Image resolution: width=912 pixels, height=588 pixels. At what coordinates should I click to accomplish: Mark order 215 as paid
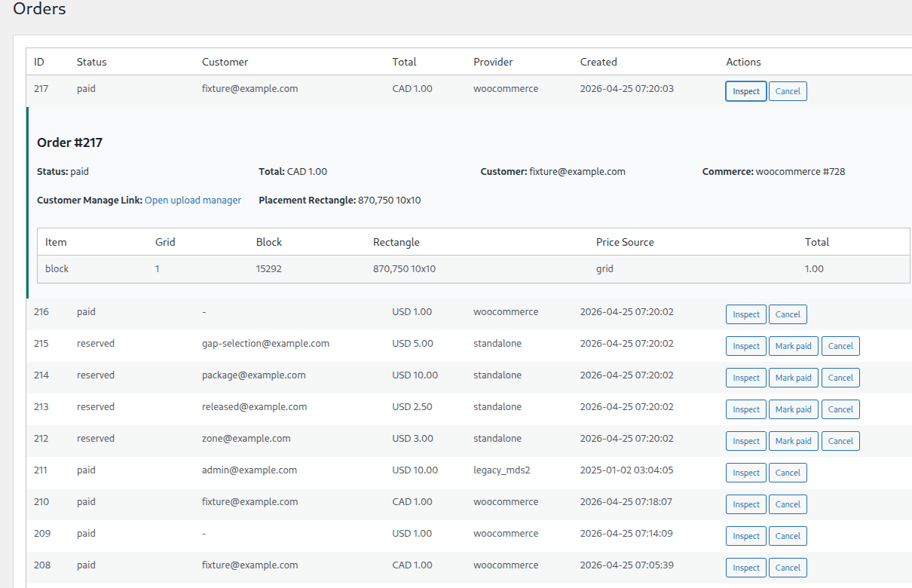coord(793,346)
